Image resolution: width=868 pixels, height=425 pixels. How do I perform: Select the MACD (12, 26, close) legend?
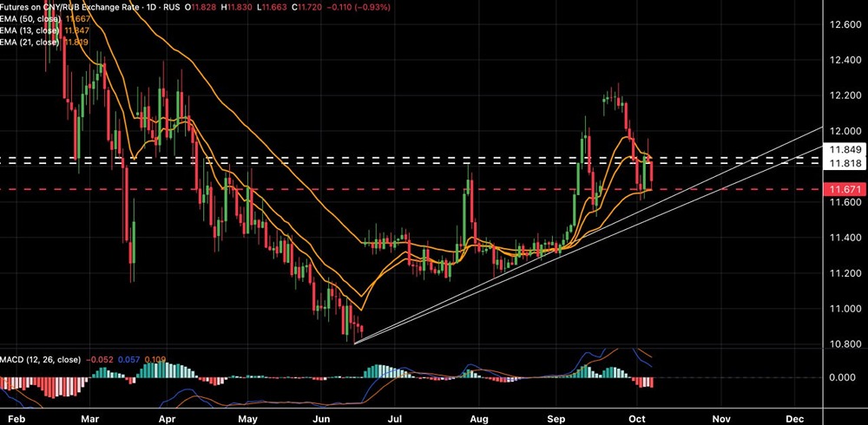point(41,360)
